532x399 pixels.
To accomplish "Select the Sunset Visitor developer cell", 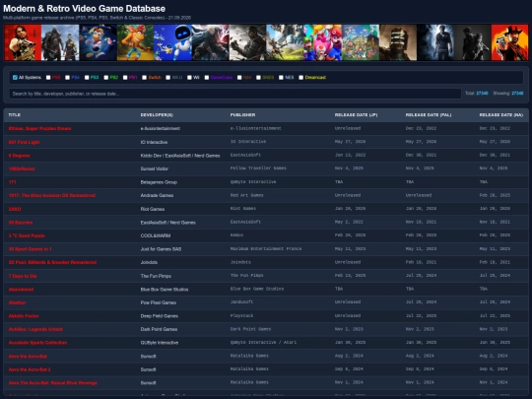I will [154, 168].
